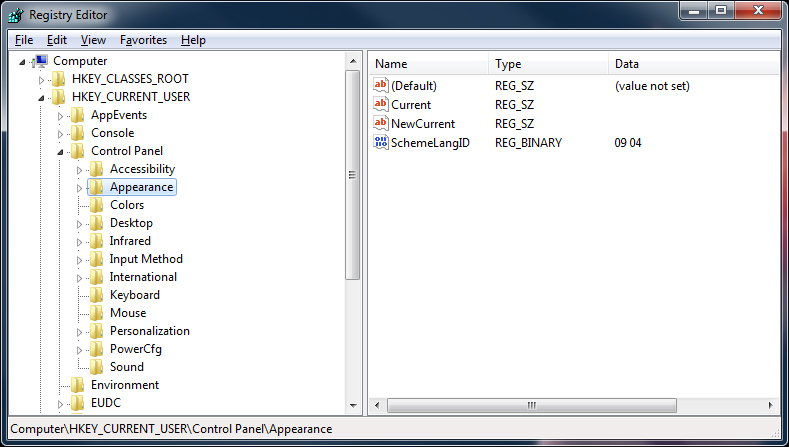
Task: Click the Input Method folder icon
Action: pos(97,259)
